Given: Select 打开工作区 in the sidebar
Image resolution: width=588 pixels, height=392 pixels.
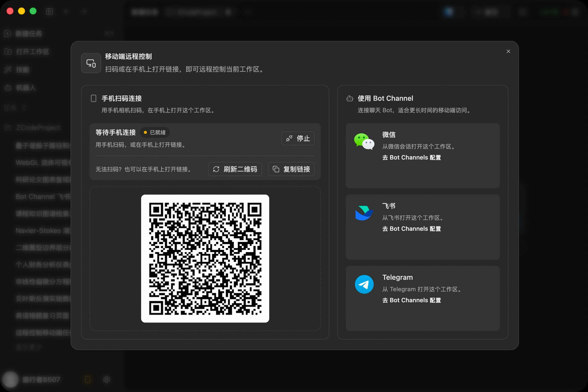Looking at the screenshot, I should pos(33,51).
